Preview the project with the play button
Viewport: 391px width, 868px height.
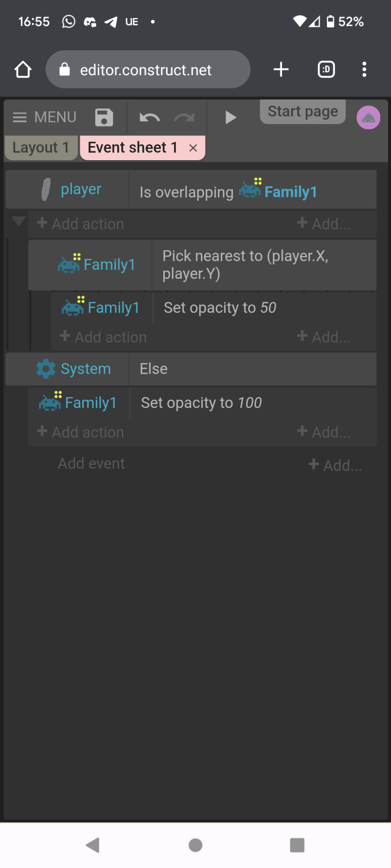point(231,118)
